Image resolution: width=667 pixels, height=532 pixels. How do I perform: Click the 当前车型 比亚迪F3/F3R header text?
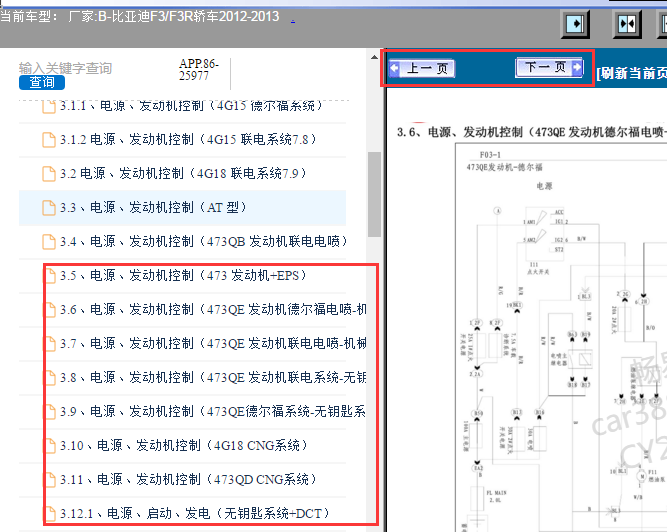tap(140, 17)
